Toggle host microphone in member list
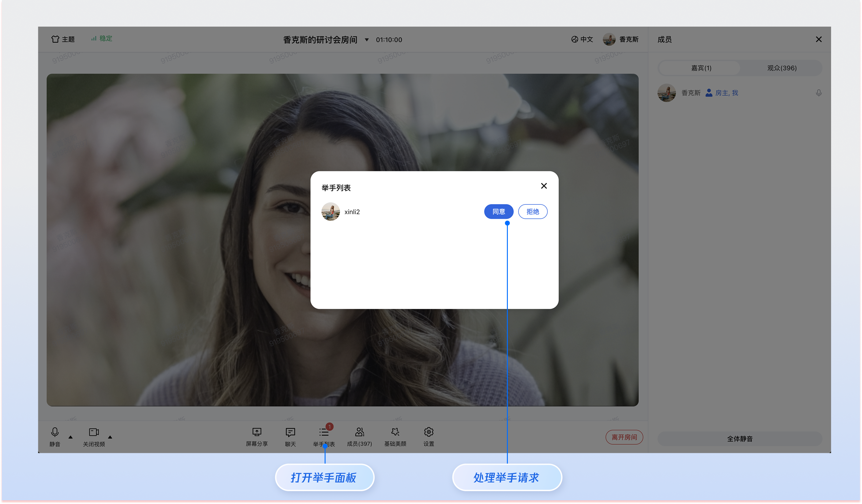862x504 pixels. coord(819,93)
